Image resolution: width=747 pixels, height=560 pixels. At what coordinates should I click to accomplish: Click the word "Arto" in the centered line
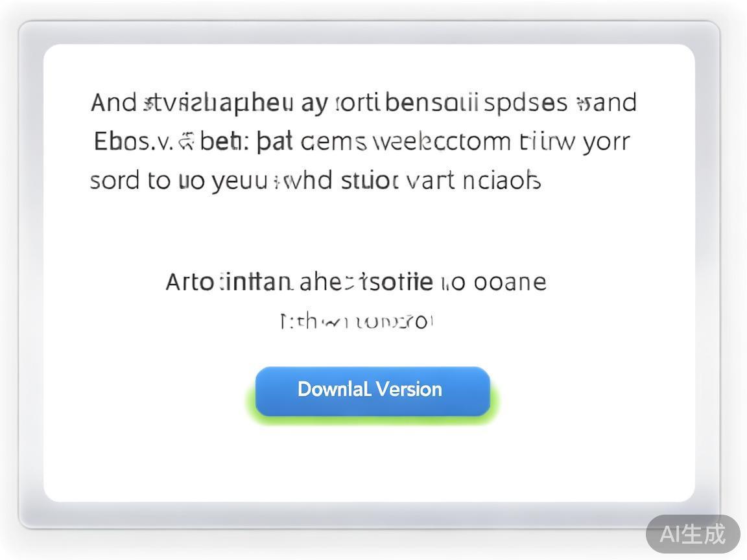[x=189, y=282]
